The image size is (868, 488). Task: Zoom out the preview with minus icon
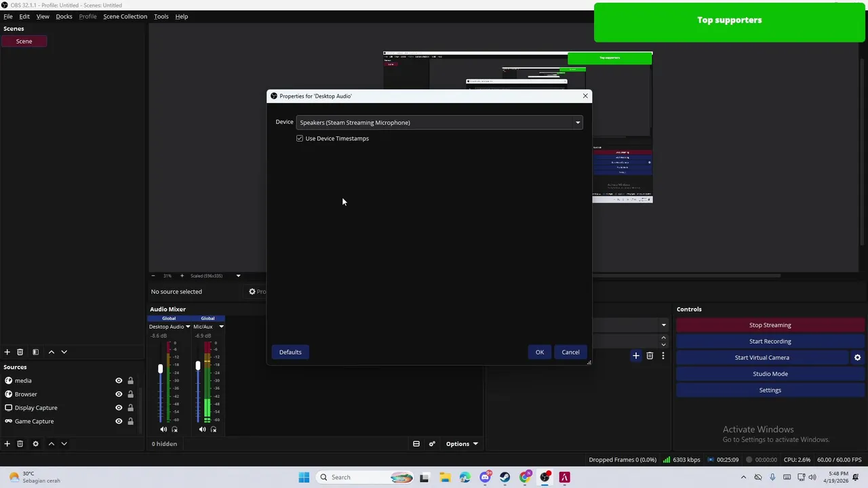(x=153, y=276)
